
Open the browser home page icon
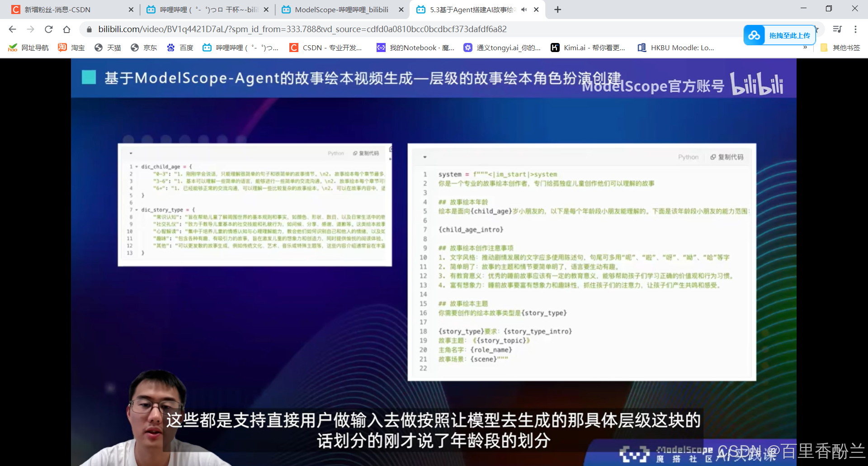click(x=66, y=29)
